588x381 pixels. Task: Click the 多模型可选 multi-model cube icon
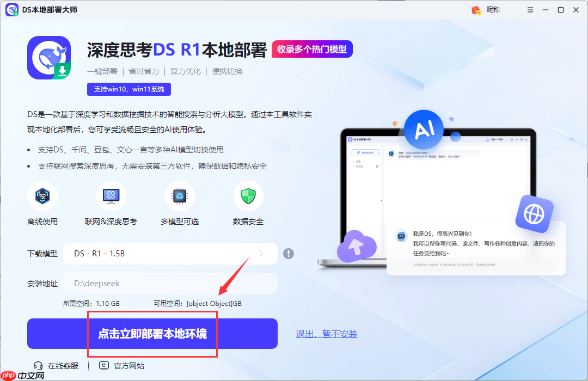(x=180, y=196)
